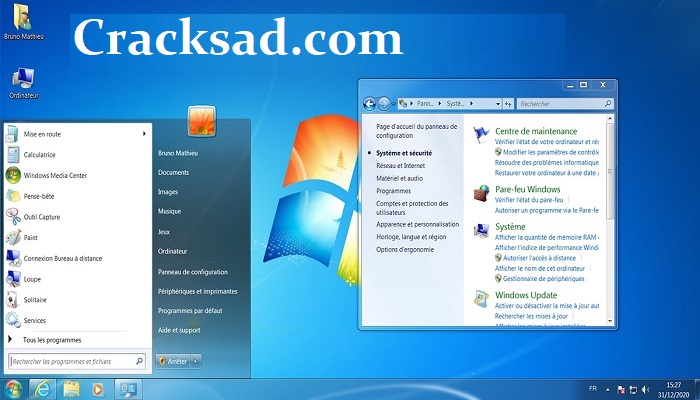This screenshot has height=400, width=700.
Task: Click the Control Panel Rechercher field
Action: tap(565, 104)
